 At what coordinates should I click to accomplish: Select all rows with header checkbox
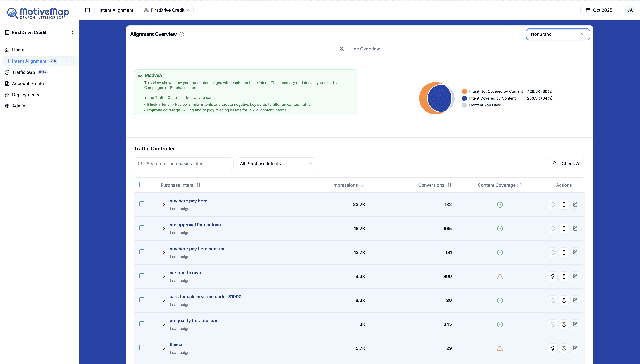[x=142, y=184]
